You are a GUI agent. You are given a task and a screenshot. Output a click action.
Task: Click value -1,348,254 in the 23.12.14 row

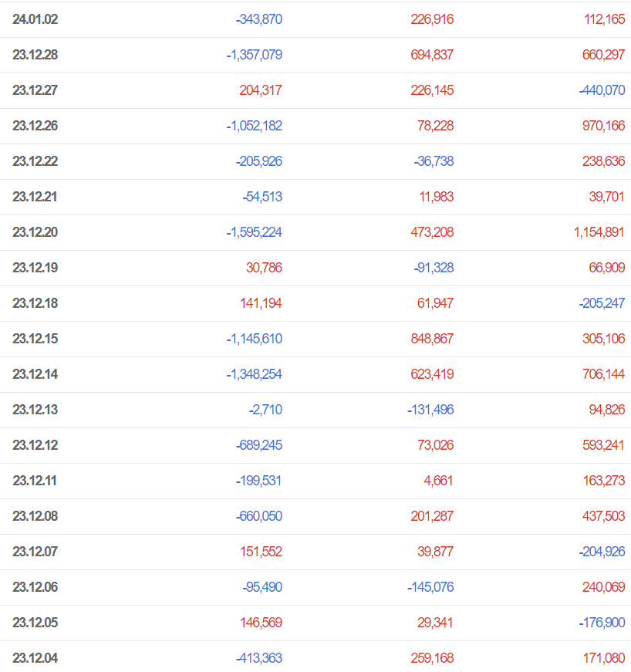[x=254, y=374]
